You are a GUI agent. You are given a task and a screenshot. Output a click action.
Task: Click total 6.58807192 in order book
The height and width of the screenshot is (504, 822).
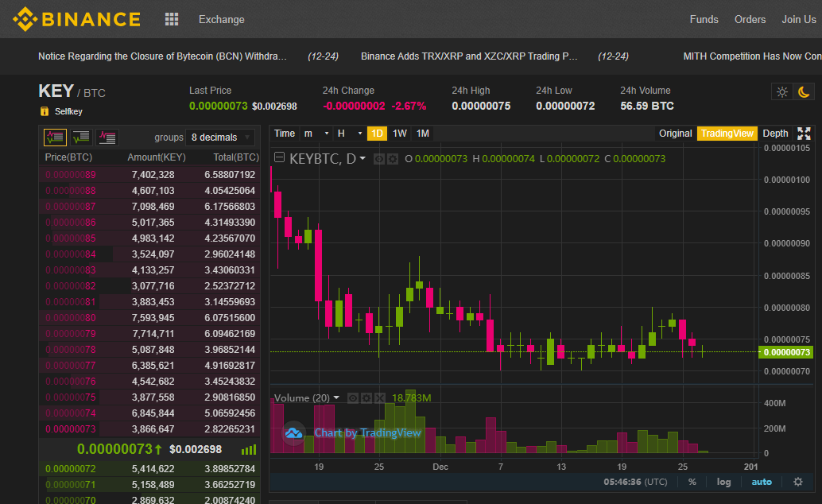tap(230, 175)
